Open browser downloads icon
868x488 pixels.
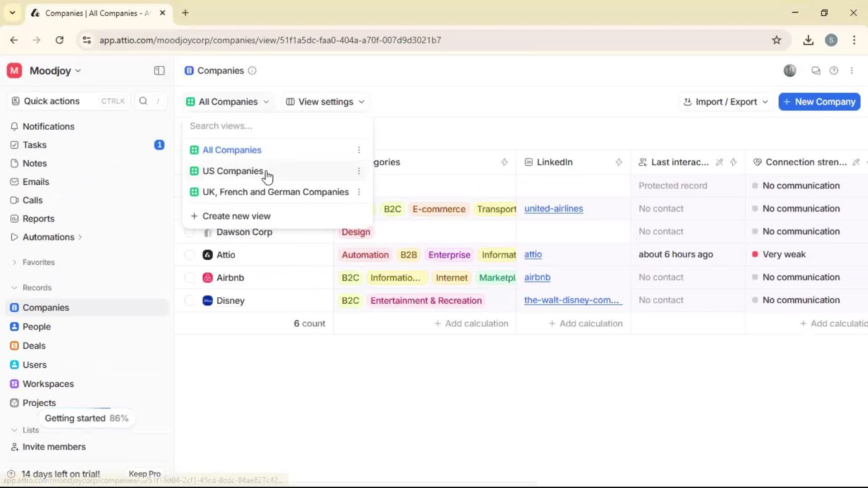(x=808, y=40)
